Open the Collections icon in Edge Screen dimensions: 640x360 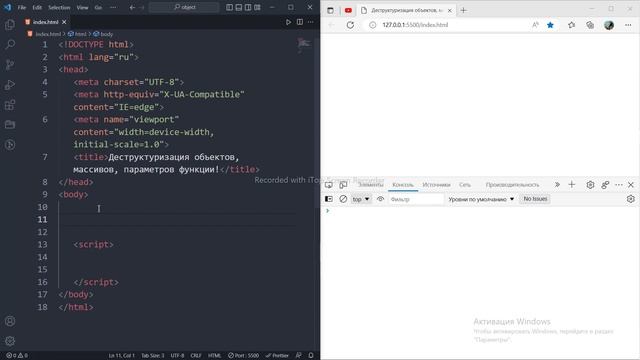click(590, 25)
